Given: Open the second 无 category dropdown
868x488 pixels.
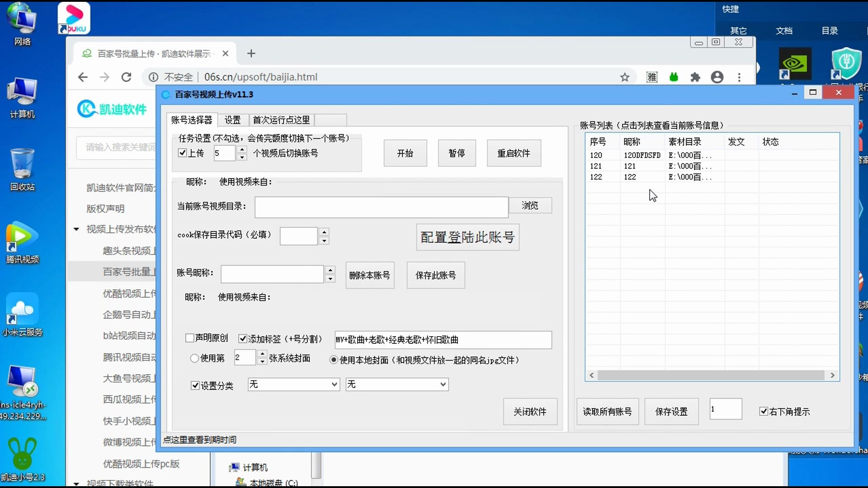Looking at the screenshot, I should tap(397, 385).
